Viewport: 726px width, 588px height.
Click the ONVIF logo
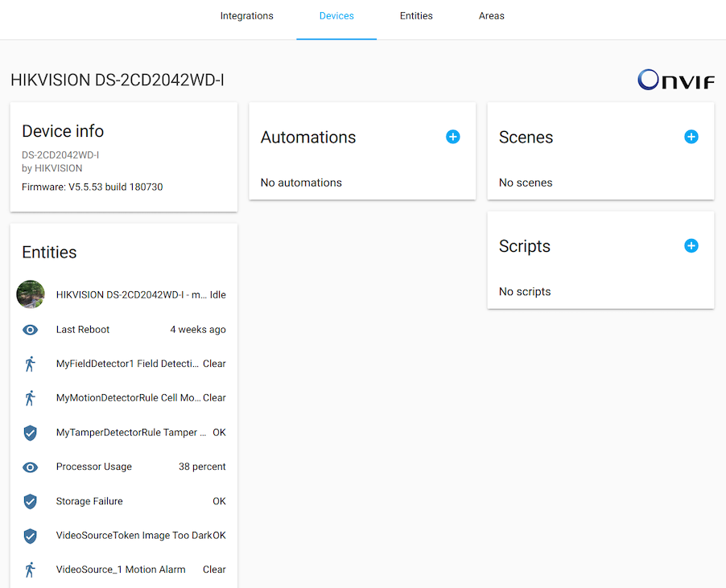[675, 80]
